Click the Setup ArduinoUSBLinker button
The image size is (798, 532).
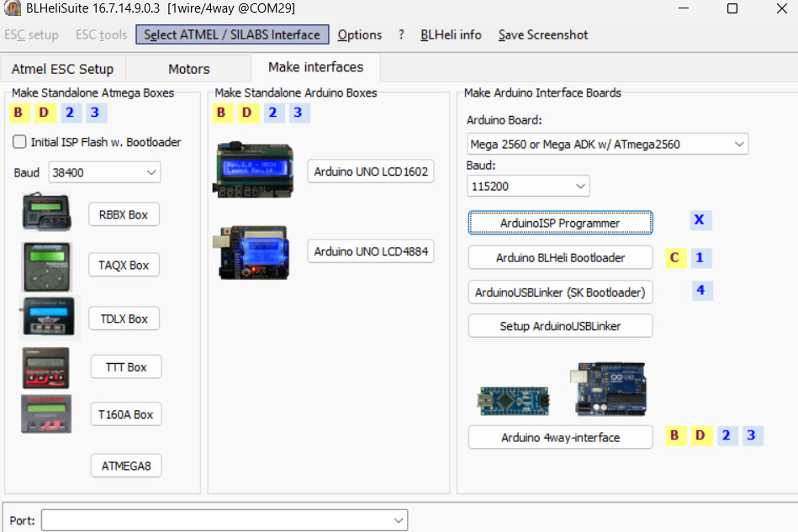coord(560,326)
